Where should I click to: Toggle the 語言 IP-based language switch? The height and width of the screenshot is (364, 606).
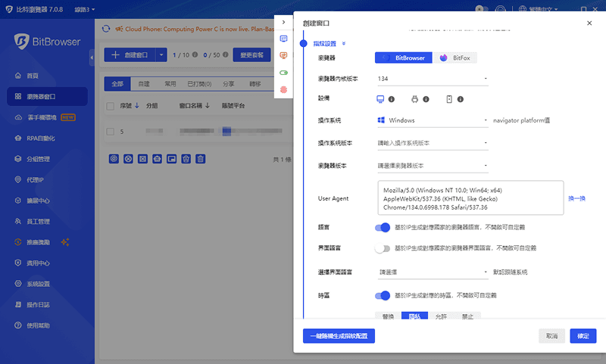(383, 227)
